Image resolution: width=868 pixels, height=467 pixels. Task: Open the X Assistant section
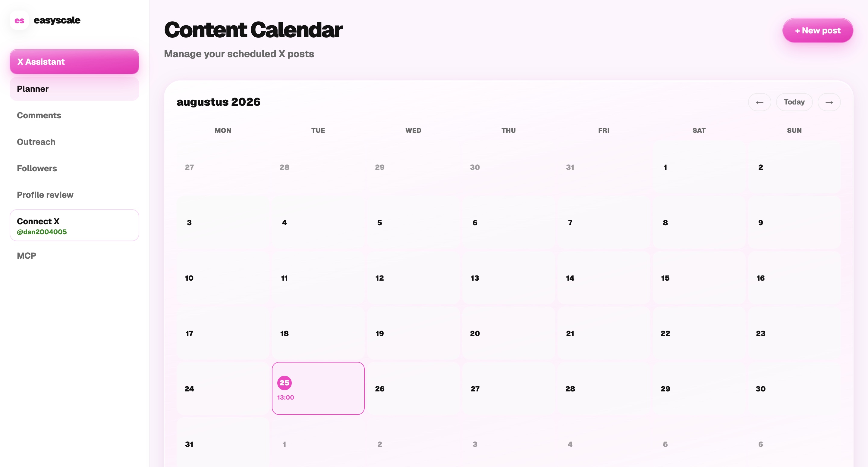[x=74, y=62]
